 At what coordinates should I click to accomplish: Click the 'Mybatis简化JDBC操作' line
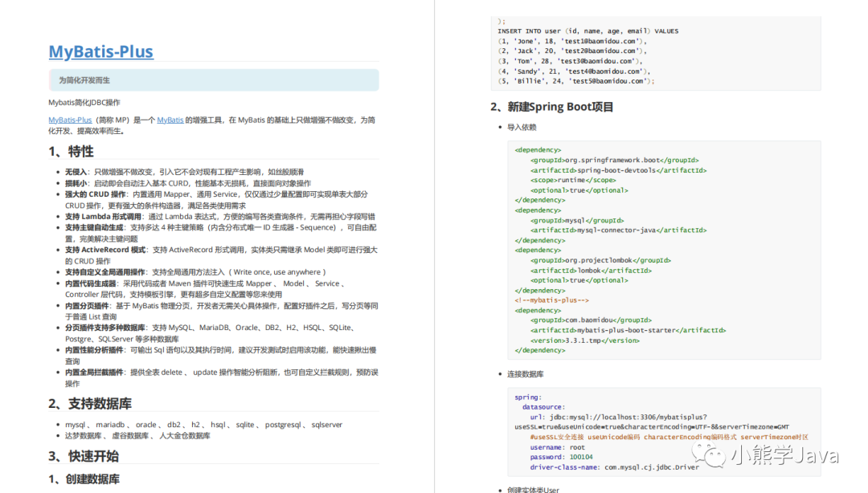[x=84, y=102]
